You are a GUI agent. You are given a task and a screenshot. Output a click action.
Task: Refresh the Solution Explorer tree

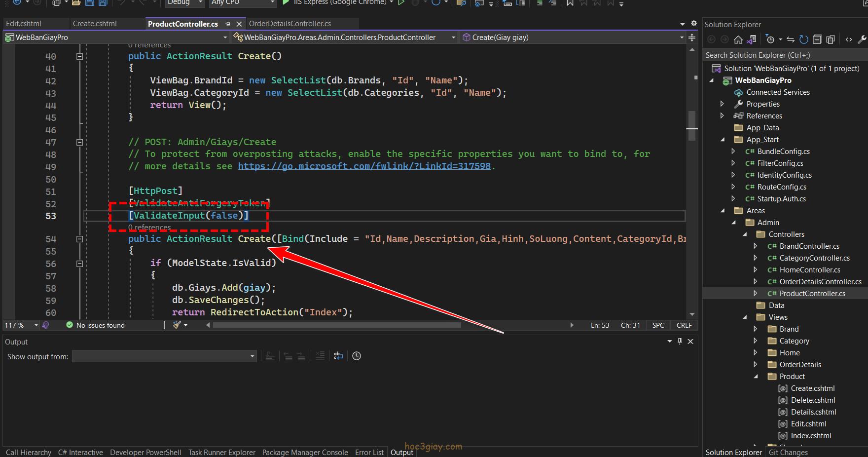click(804, 39)
